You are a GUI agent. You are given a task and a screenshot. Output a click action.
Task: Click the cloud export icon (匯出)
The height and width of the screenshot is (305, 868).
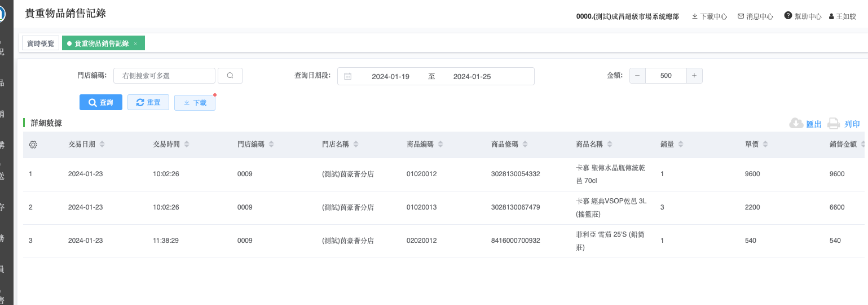click(x=796, y=124)
